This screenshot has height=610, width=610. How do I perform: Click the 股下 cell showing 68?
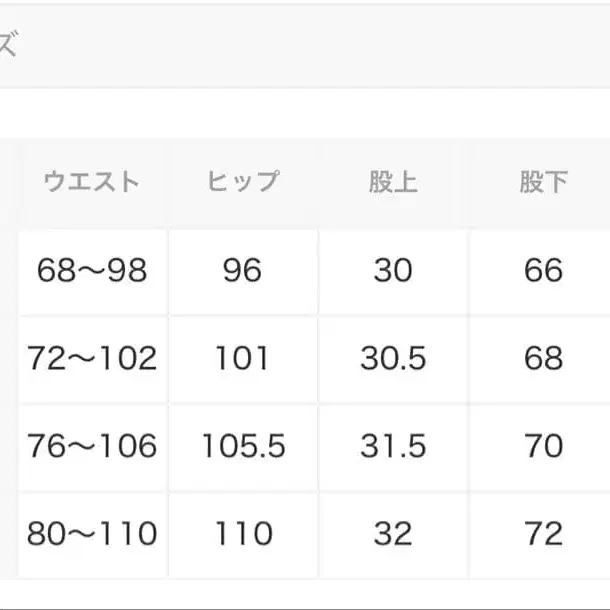click(543, 358)
